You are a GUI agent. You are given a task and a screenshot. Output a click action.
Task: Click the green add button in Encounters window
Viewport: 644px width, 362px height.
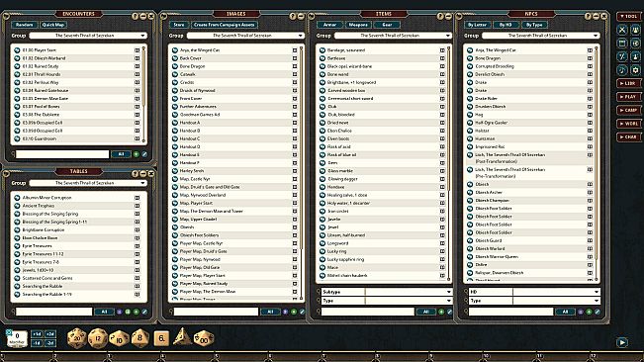tap(137, 154)
